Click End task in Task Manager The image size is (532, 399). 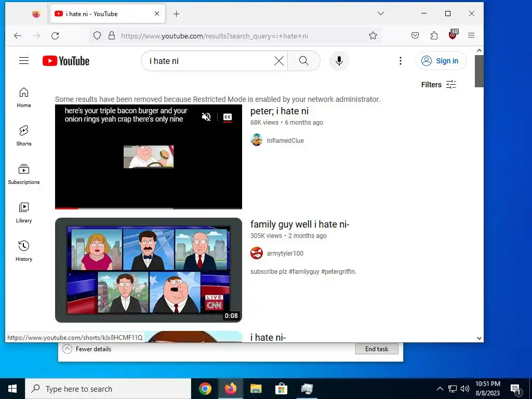pyautogui.click(x=377, y=349)
